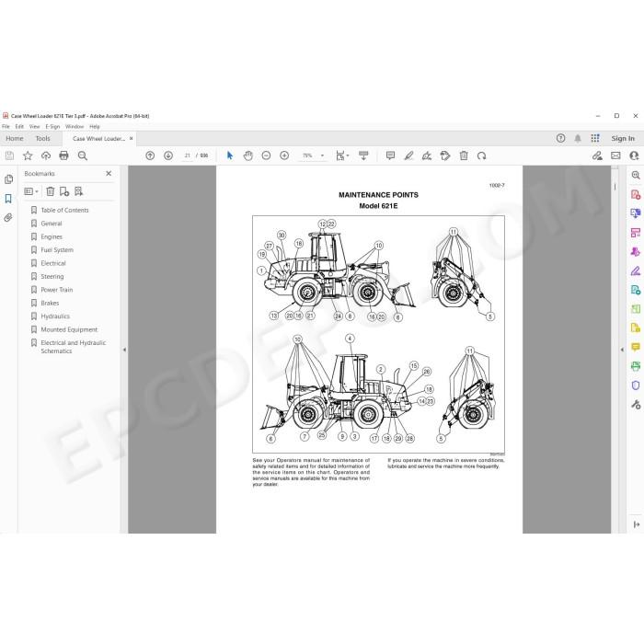Open the Help menu

click(x=95, y=127)
